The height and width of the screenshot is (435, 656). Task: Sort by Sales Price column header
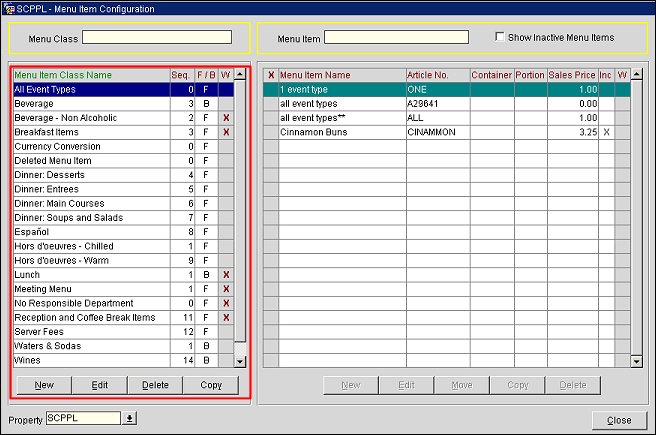click(x=572, y=75)
